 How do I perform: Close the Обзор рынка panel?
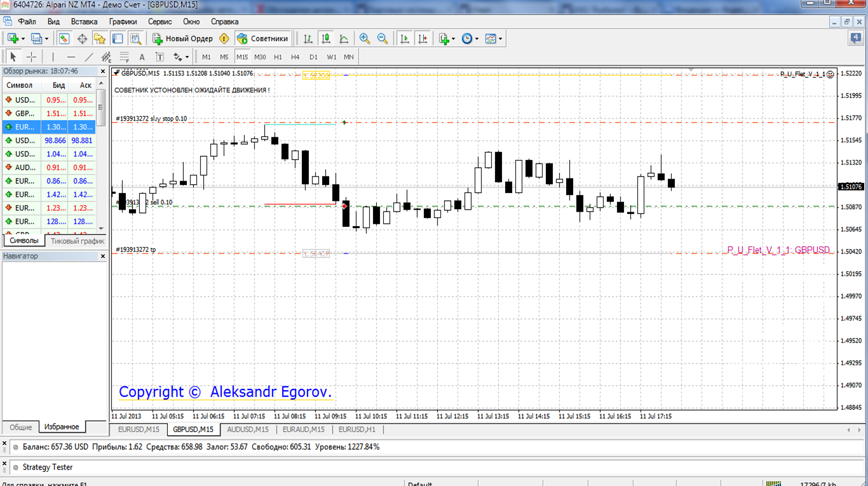coord(103,71)
